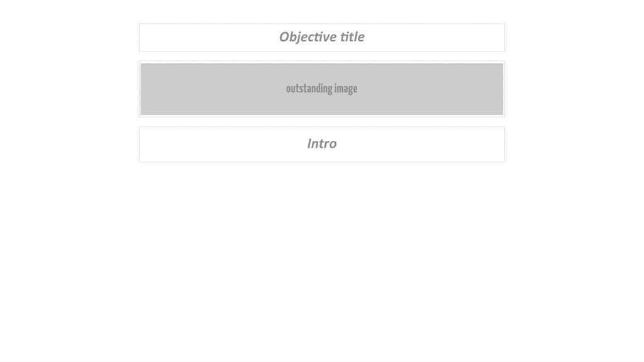644x362 pixels.
Task: Focus the Intro text field
Action: click(x=321, y=144)
